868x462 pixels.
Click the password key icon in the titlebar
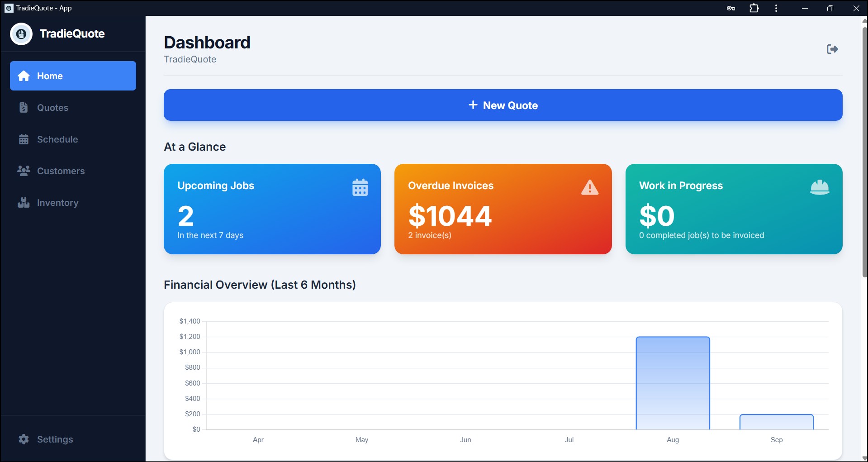730,8
